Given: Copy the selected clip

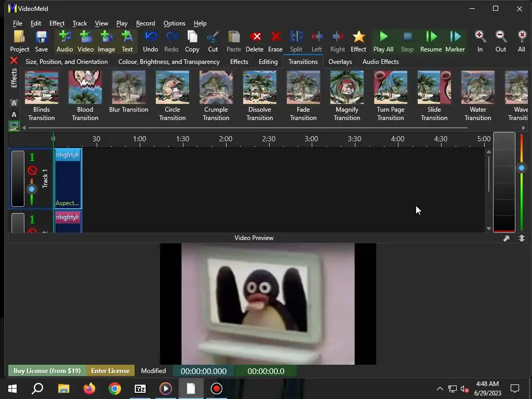Looking at the screenshot, I should [192, 42].
